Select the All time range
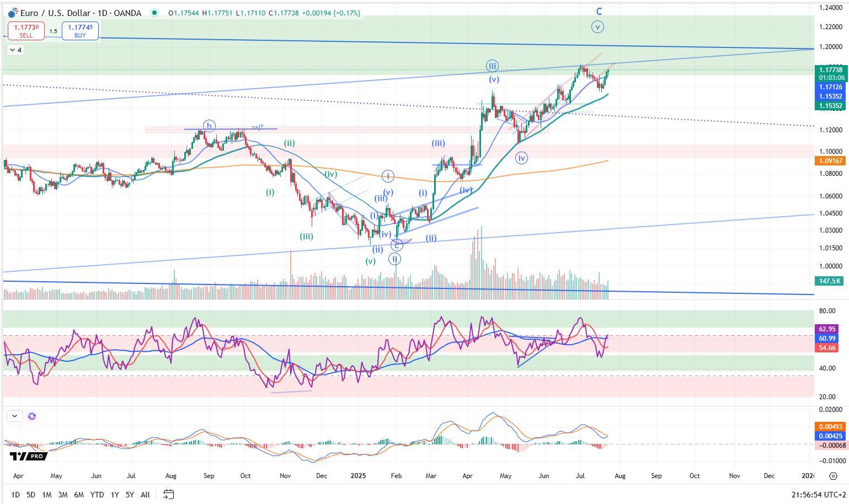 (145, 495)
